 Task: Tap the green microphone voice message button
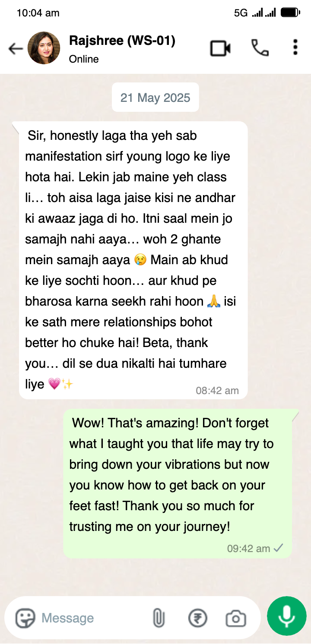coord(287,616)
